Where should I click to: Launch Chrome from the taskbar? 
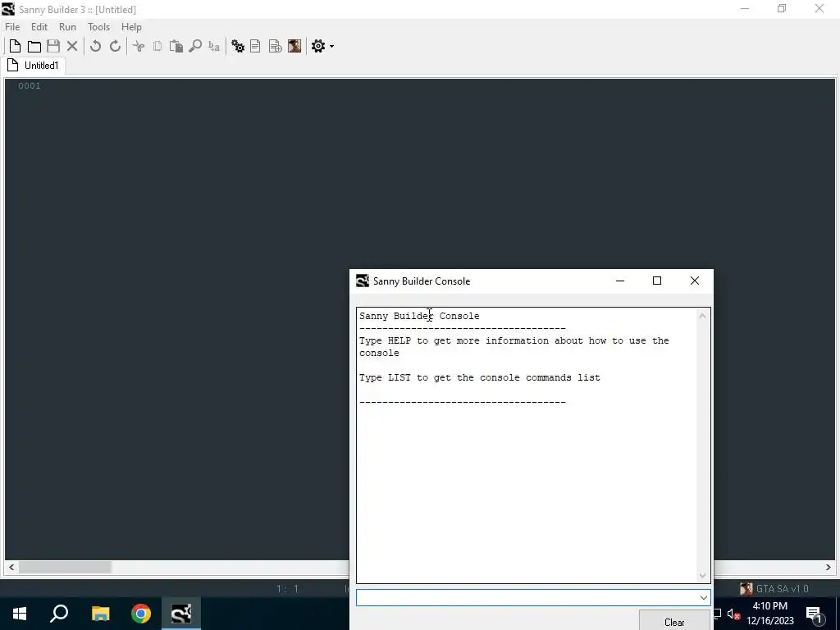click(x=141, y=614)
